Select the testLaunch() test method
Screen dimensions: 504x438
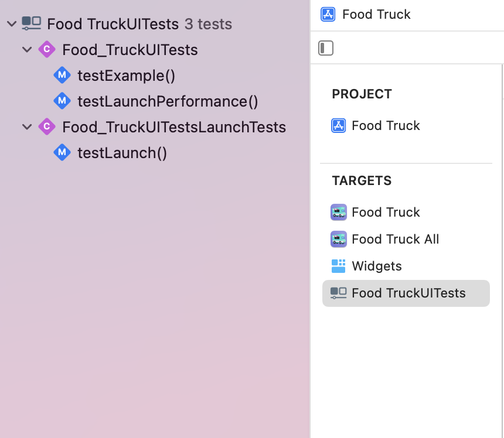[x=122, y=153]
